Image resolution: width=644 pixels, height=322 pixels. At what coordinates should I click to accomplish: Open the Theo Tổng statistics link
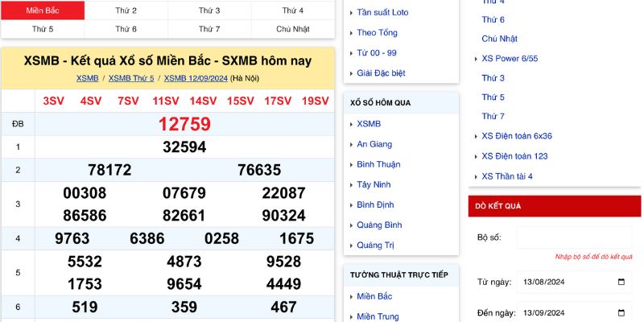(377, 33)
